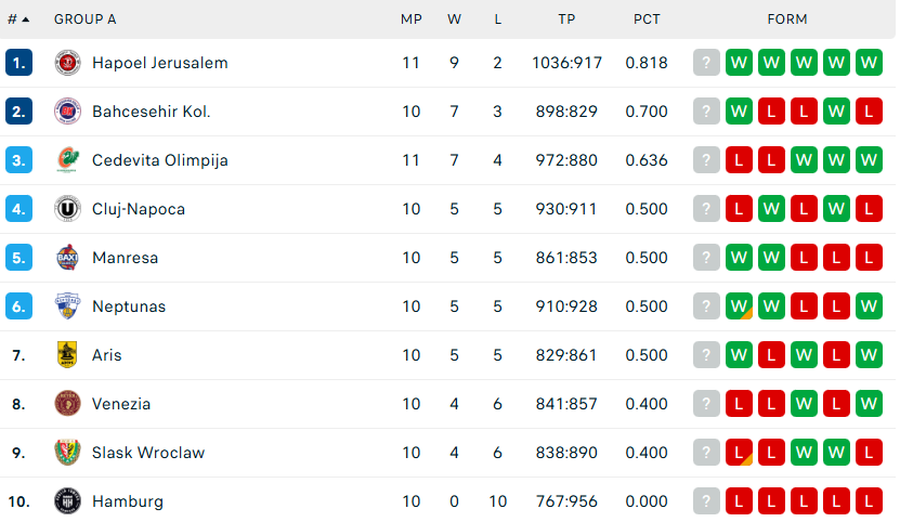Click the Neptunas team logo

[68, 306]
